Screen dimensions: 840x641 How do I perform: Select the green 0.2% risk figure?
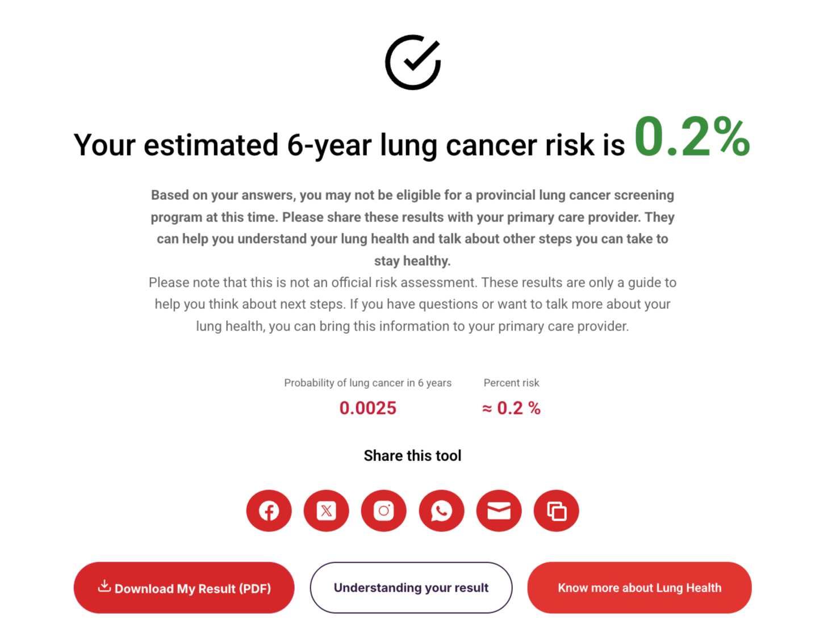(x=692, y=140)
